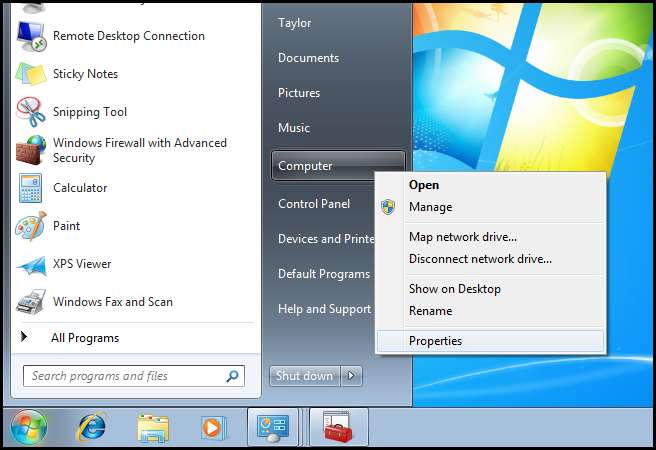Click the Paint palette icon
This screenshot has height=450, width=656.
click(x=31, y=226)
